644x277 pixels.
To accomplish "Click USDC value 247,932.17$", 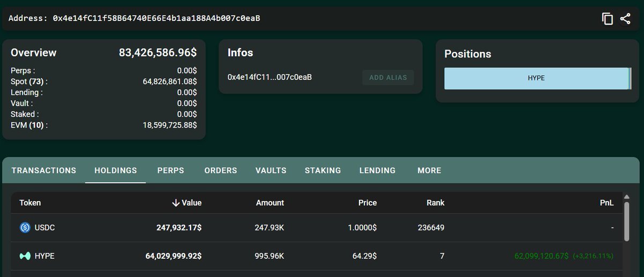I will (x=179, y=228).
